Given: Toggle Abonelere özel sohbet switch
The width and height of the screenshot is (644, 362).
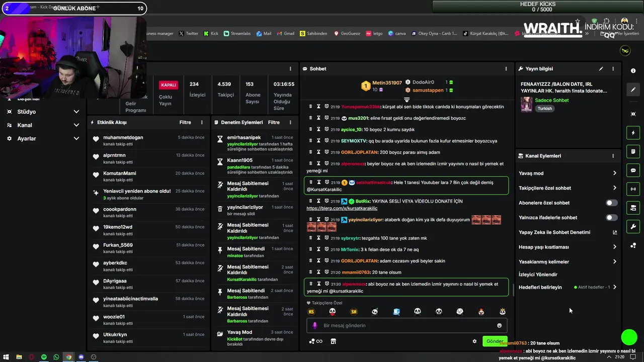Looking at the screenshot, I should tap(611, 203).
